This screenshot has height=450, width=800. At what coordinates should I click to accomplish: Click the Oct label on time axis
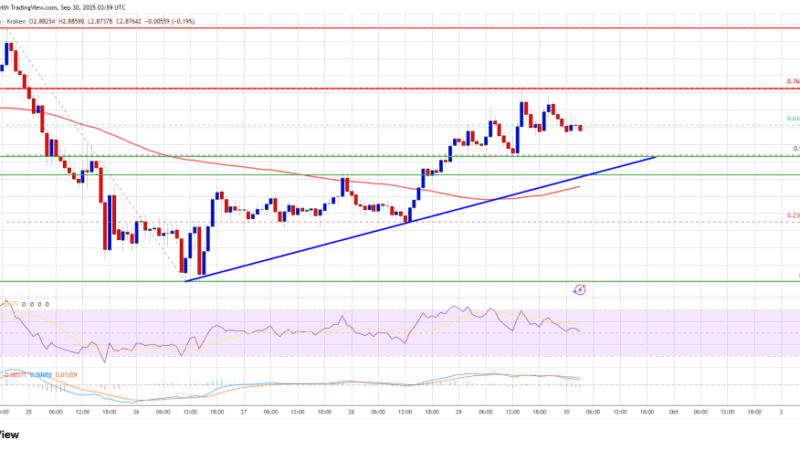pyautogui.click(x=673, y=412)
